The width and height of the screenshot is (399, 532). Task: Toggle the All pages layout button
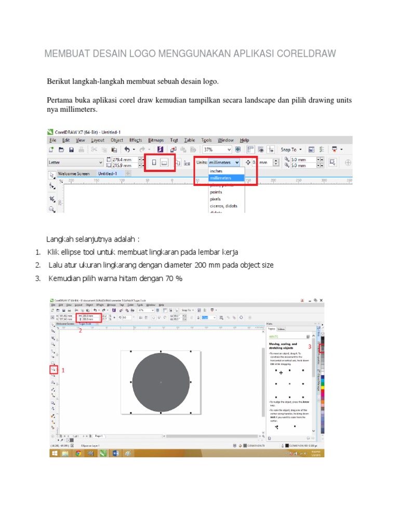point(178,163)
